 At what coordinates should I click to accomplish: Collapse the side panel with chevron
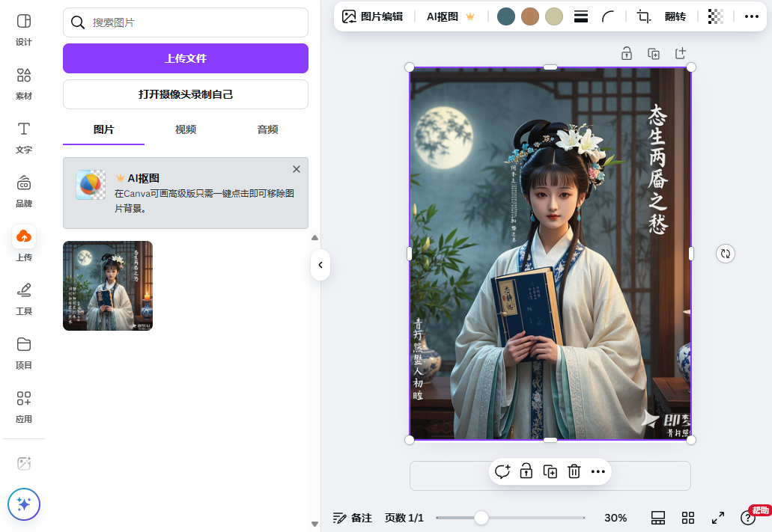point(320,265)
